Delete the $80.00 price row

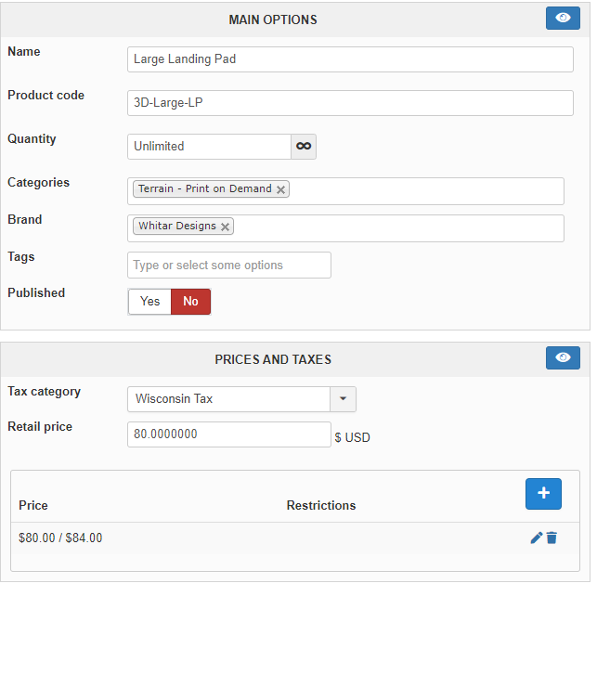(x=552, y=538)
